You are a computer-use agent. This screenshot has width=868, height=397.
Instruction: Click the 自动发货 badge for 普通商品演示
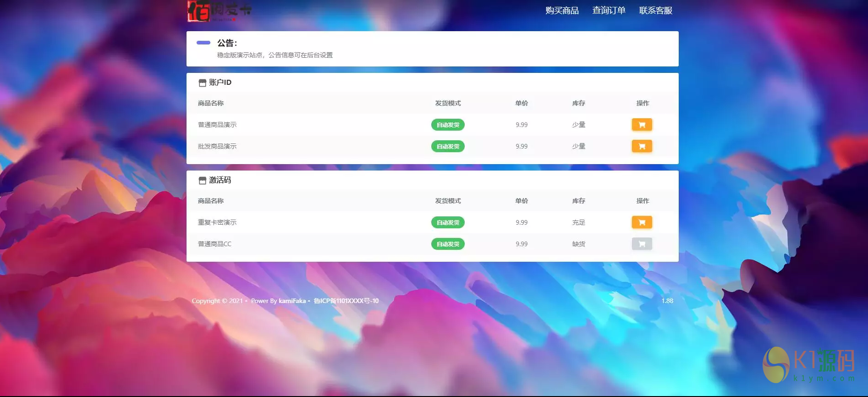448,125
